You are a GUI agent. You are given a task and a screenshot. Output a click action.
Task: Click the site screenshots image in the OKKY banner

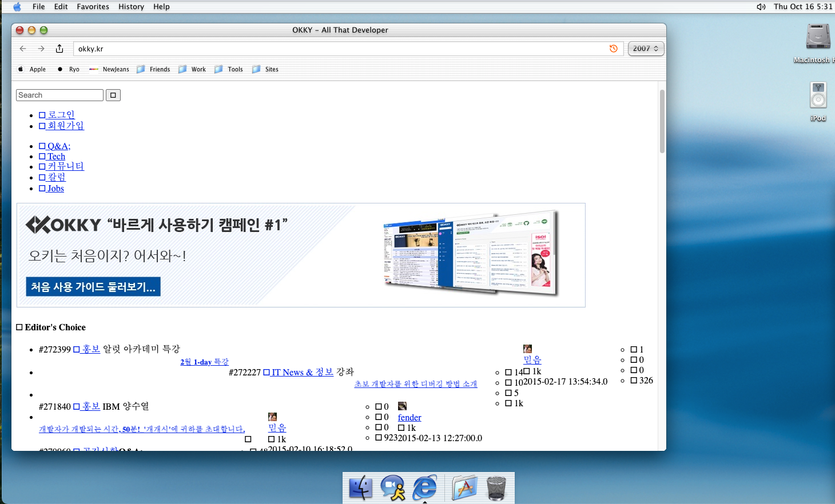(471, 253)
